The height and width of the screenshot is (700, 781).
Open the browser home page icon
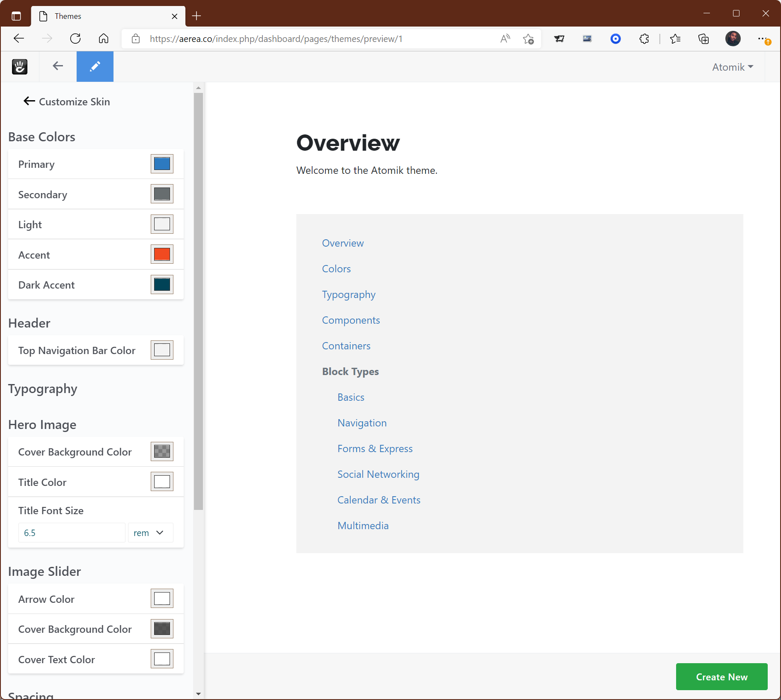tap(104, 39)
